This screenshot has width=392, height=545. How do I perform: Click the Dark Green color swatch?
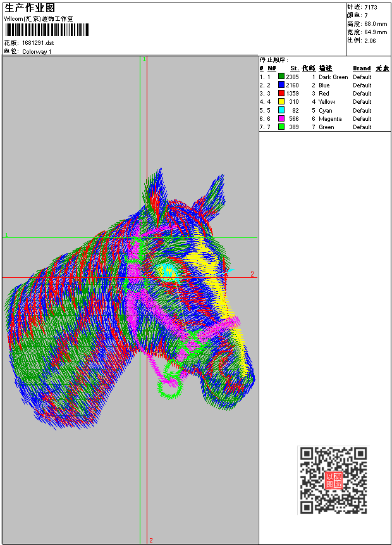(281, 77)
